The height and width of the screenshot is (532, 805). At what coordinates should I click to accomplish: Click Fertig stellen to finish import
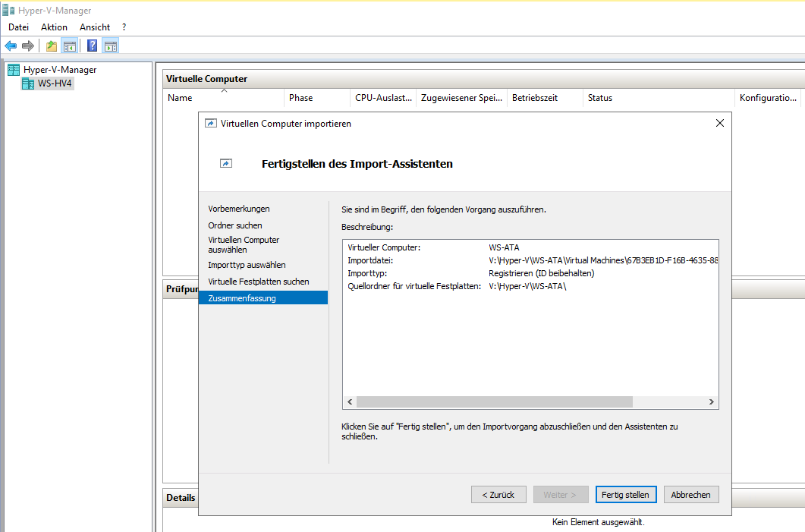(626, 495)
